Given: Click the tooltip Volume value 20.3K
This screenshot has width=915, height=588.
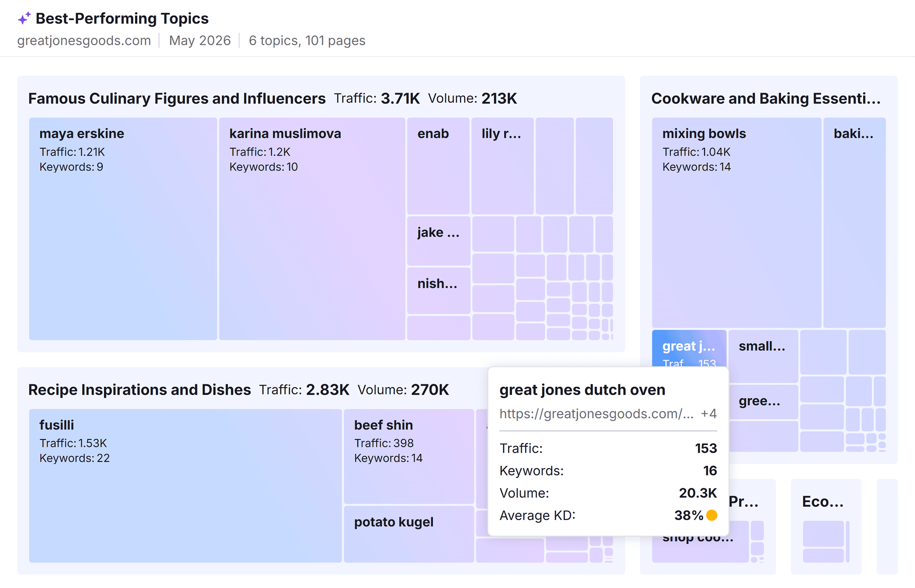Looking at the screenshot, I should 698,493.
